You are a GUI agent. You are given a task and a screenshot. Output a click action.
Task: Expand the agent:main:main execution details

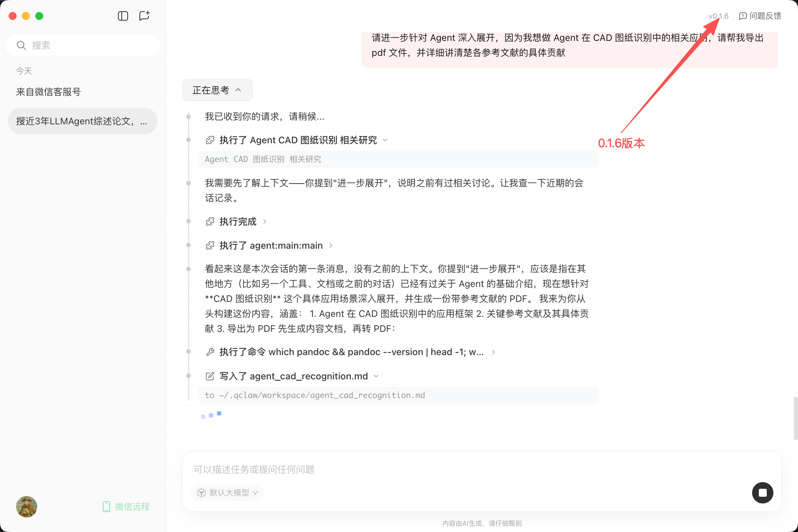pos(331,245)
